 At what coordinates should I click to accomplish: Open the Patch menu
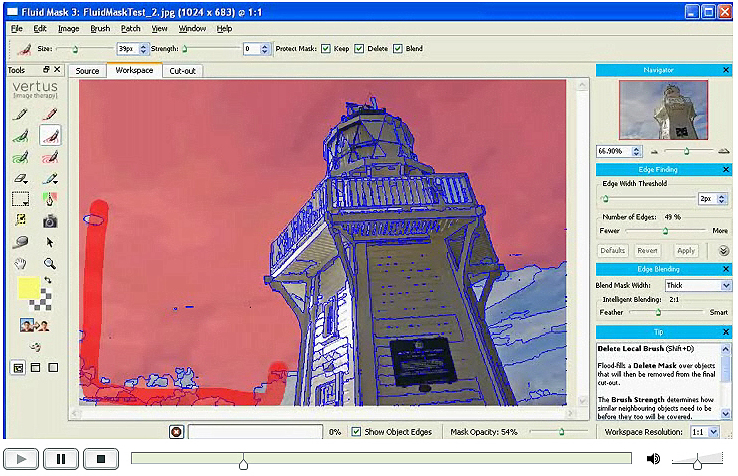pyautogui.click(x=131, y=29)
